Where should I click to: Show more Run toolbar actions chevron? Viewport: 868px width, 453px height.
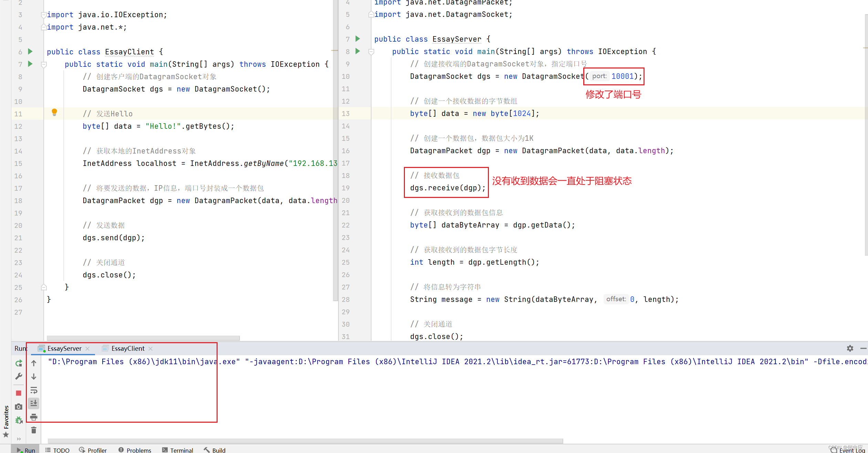coord(19,439)
